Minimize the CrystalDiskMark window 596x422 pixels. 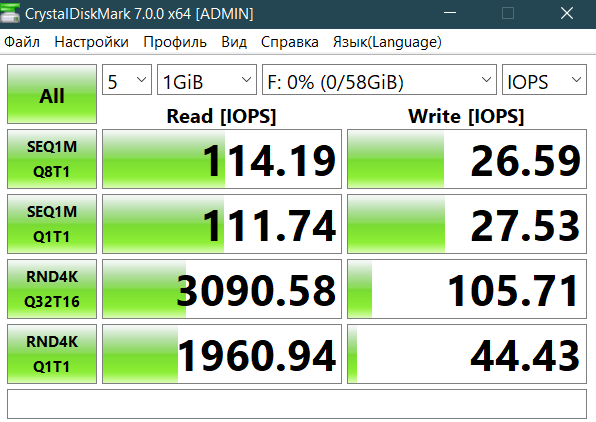coord(450,13)
